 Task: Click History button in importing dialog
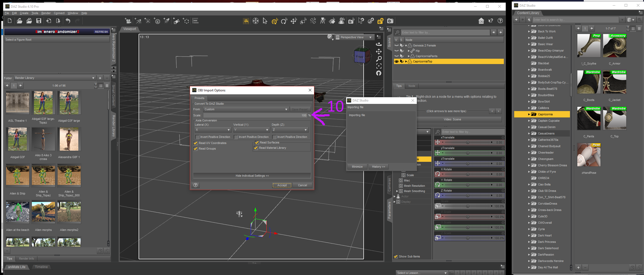coord(378,167)
